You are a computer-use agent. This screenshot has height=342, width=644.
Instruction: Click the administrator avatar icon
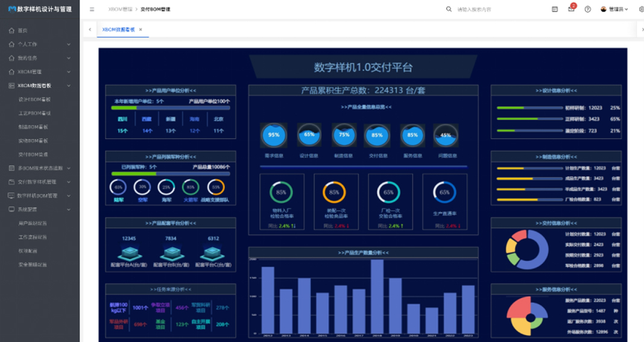click(x=603, y=10)
